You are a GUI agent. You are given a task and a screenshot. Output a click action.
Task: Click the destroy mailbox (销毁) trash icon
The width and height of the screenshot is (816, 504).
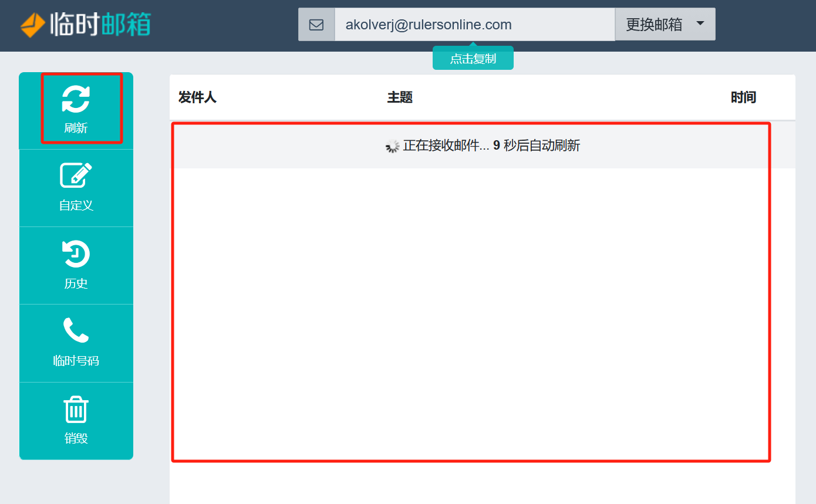76,409
